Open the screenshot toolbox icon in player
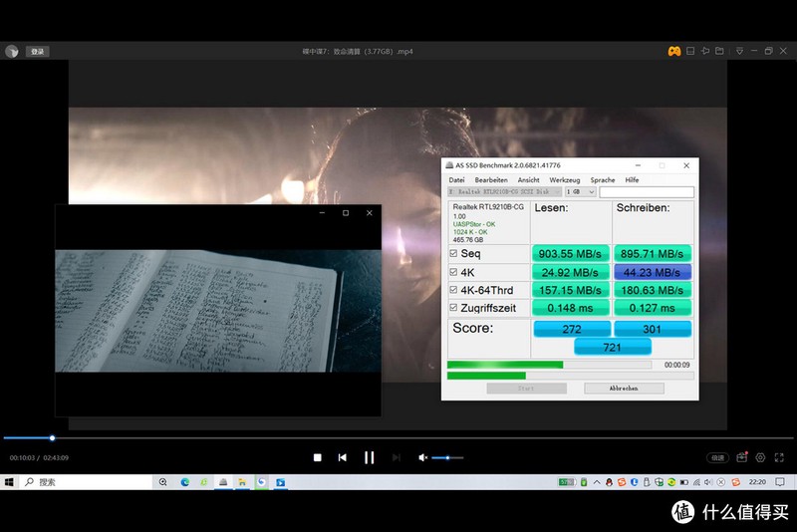 [x=742, y=457]
